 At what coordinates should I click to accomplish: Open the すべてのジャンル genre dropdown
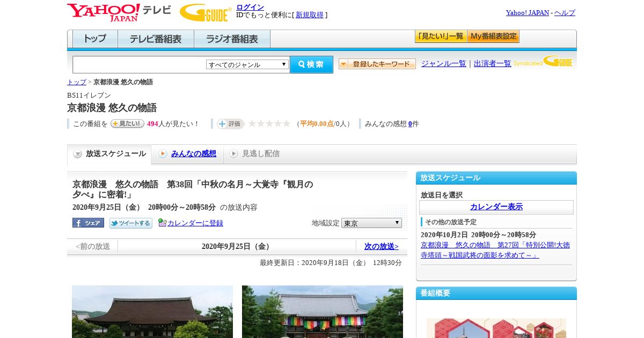pyautogui.click(x=247, y=64)
